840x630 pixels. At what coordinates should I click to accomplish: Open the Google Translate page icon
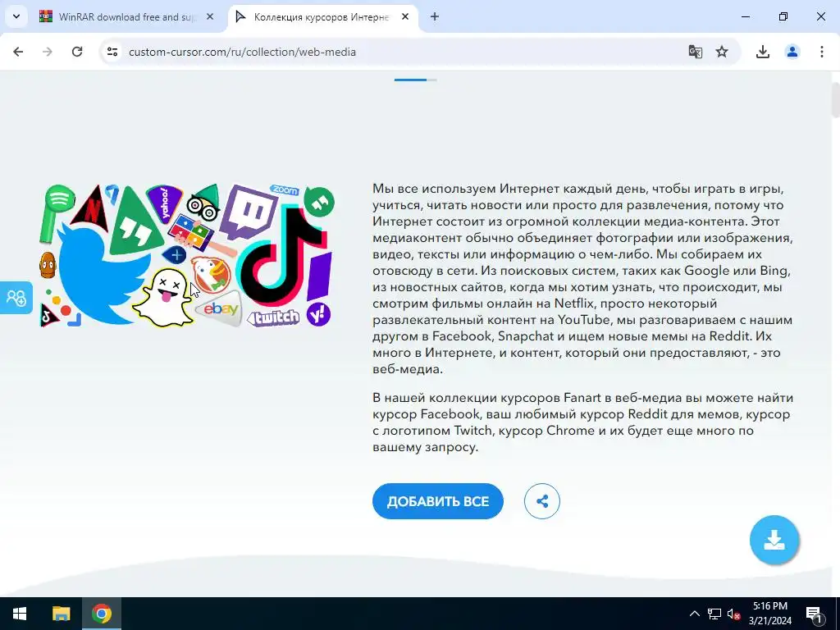696,52
